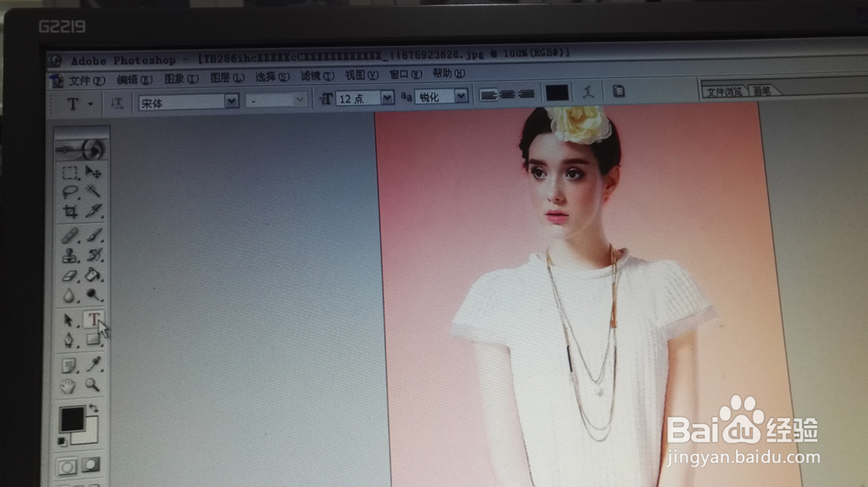Set right-aligned text in options bar
The image size is (868, 487).
tap(525, 94)
